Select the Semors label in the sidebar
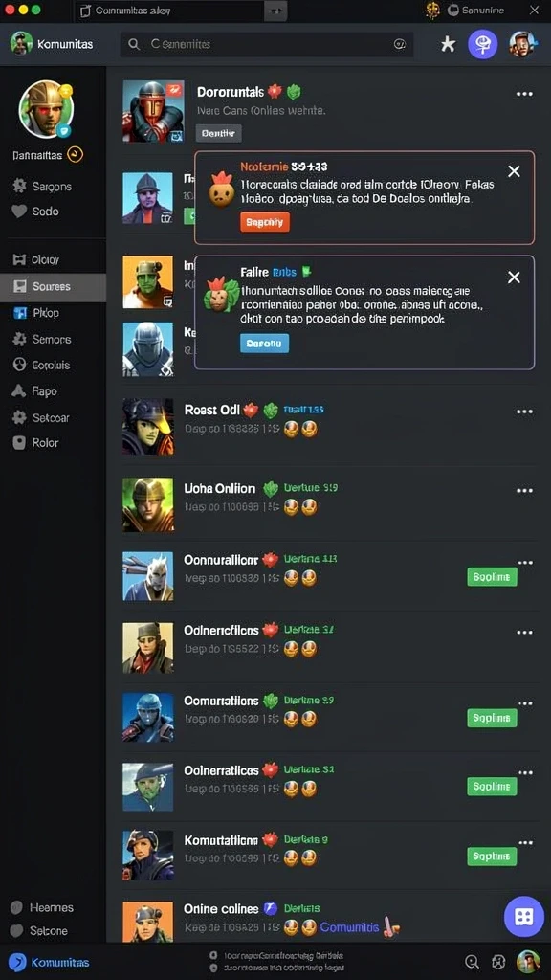This screenshot has width=551, height=980. click(52, 340)
